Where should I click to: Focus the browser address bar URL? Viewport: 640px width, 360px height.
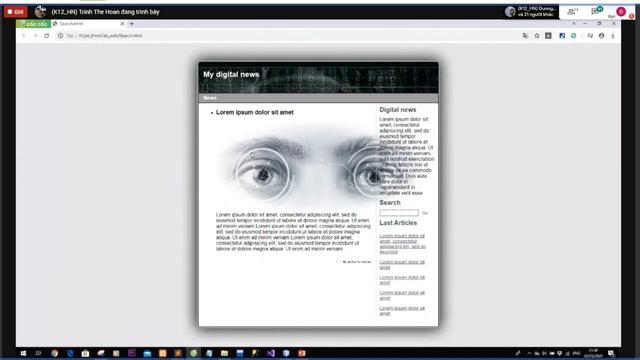[111, 36]
